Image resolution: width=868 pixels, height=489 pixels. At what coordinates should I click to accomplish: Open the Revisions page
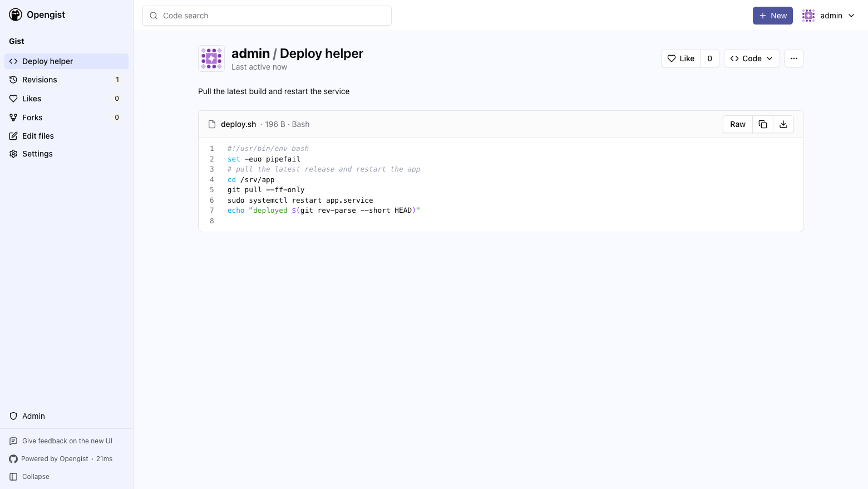[x=66, y=80]
